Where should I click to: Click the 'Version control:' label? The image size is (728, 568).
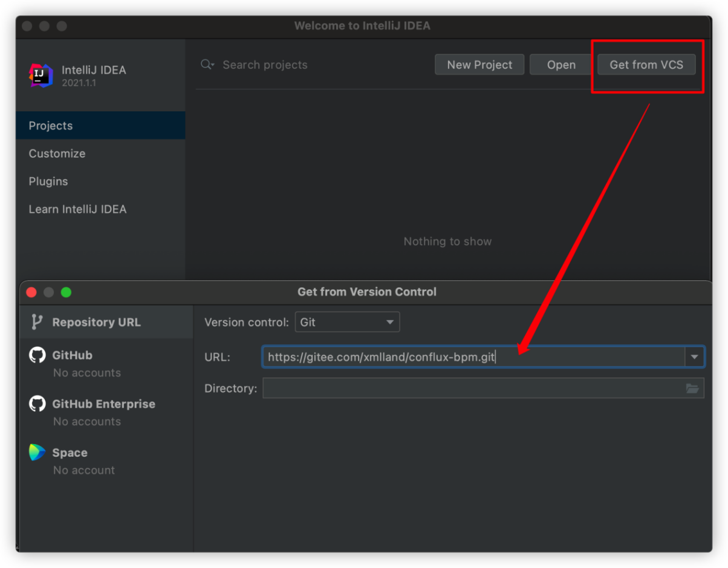[247, 322]
